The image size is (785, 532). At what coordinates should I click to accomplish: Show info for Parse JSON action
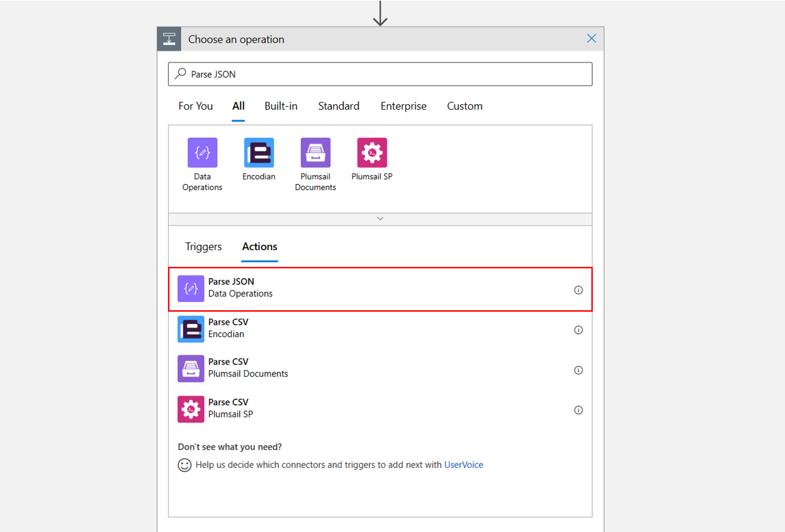[x=578, y=290]
